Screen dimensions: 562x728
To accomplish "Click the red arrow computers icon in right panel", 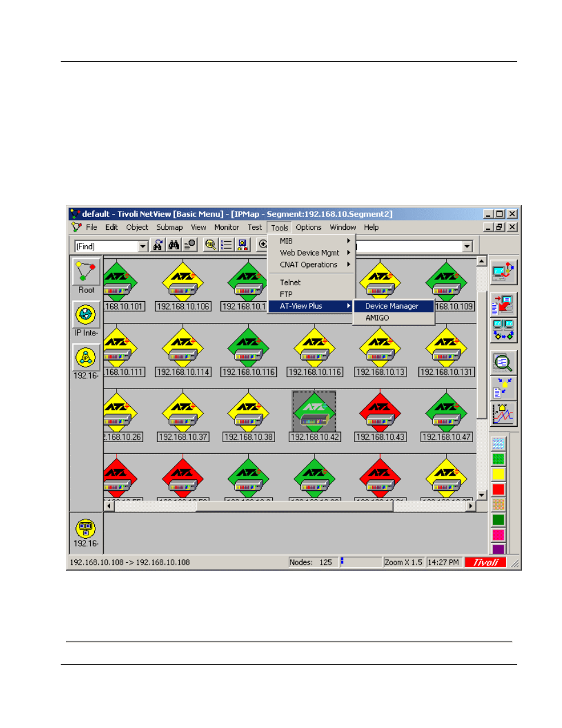I will (503, 304).
